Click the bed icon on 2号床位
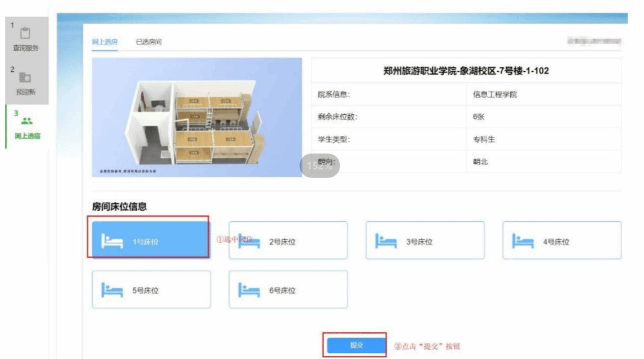 249,241
